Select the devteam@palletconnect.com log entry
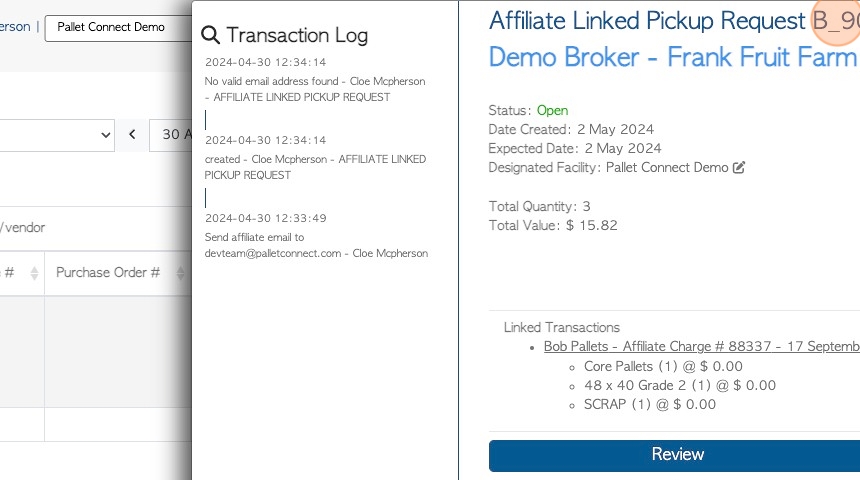860x480 pixels. click(316, 245)
